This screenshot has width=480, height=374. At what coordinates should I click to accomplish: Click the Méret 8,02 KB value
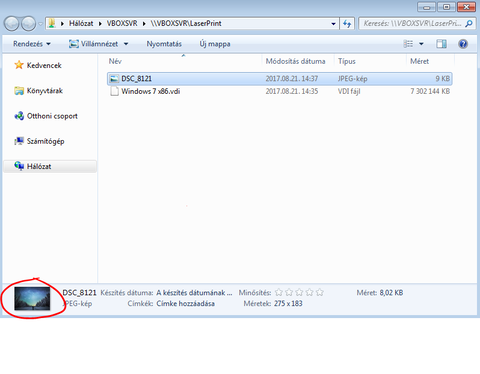(x=391, y=293)
